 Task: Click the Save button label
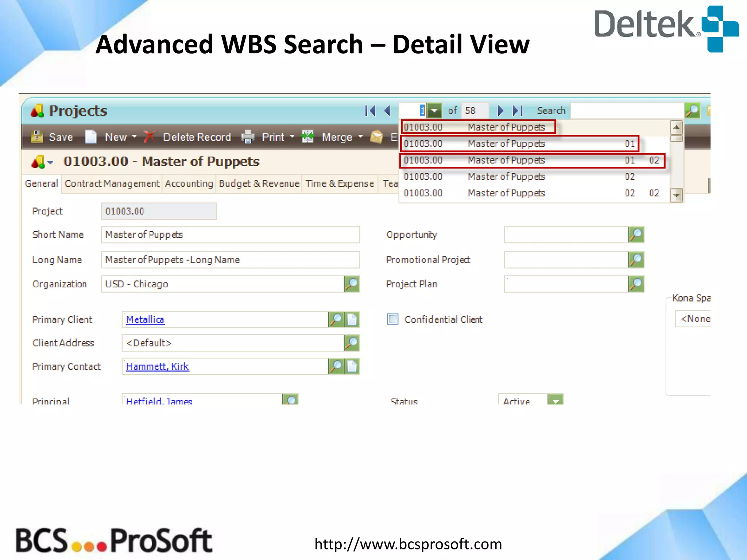pos(61,137)
